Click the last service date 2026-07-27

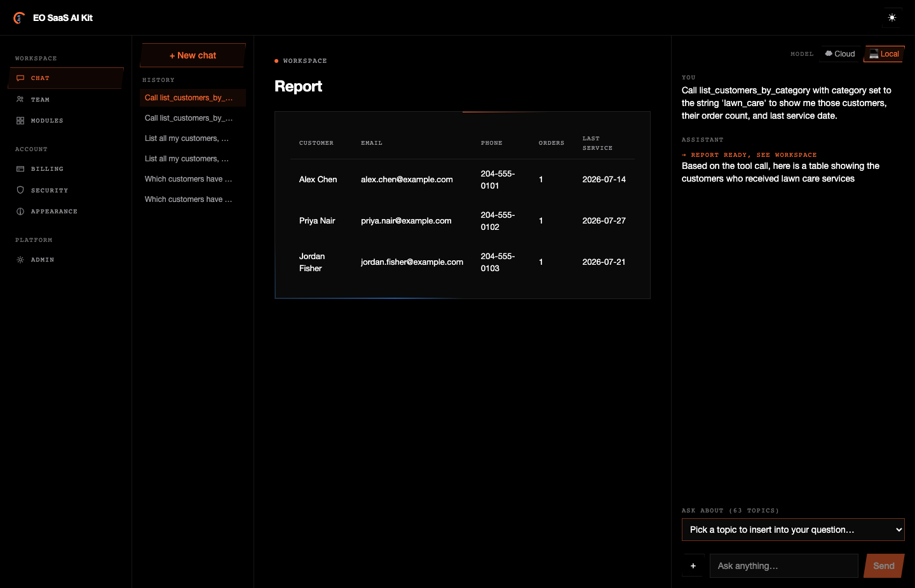[604, 221]
